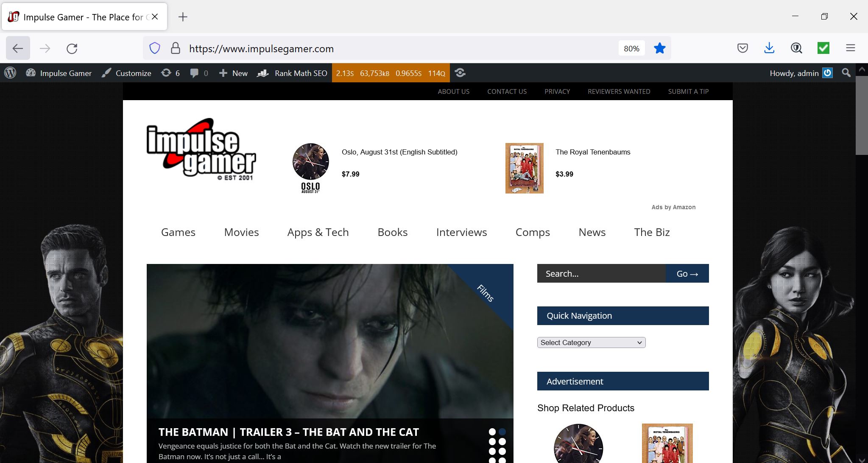Open the Contact Us link
Screen dimensions: 868x463
pyautogui.click(x=507, y=91)
